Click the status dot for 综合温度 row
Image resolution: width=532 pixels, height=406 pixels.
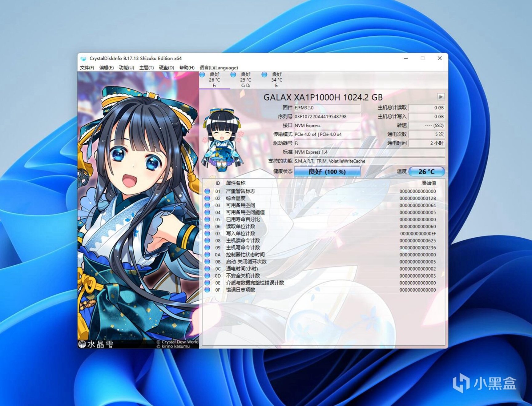pos(208,199)
